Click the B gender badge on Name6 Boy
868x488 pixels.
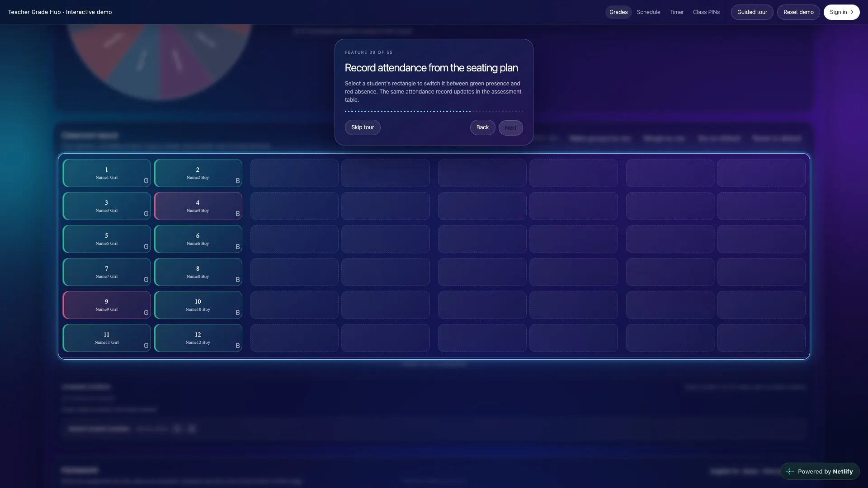tap(237, 247)
